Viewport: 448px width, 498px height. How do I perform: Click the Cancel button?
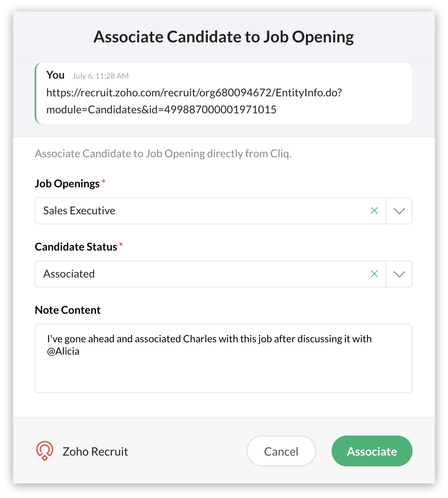pyautogui.click(x=281, y=451)
